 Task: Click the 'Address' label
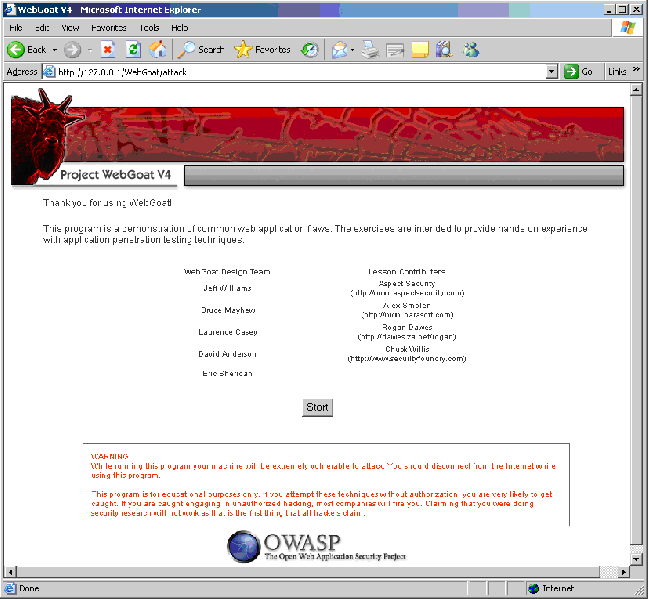click(x=22, y=72)
